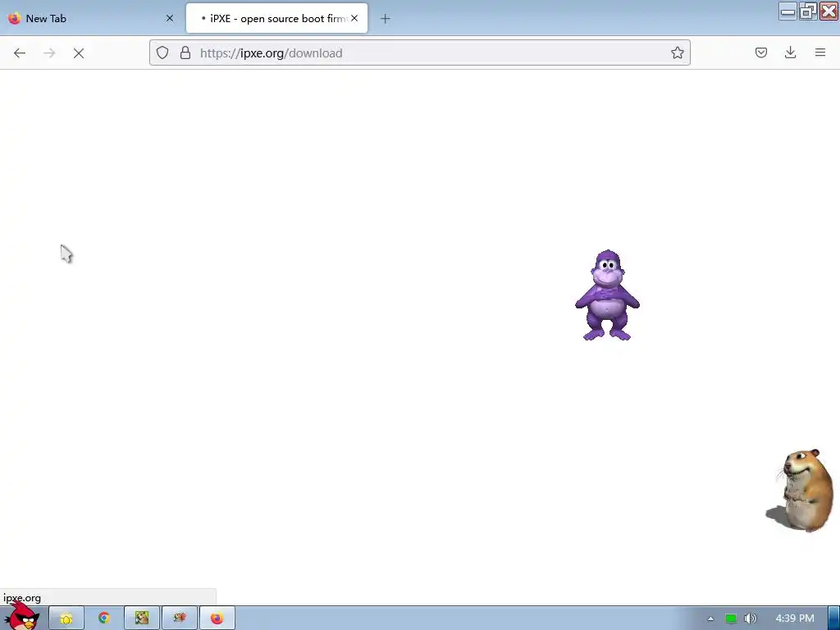Click the purple gorilla BonziBuddy character
The image size is (840, 630).
click(607, 295)
